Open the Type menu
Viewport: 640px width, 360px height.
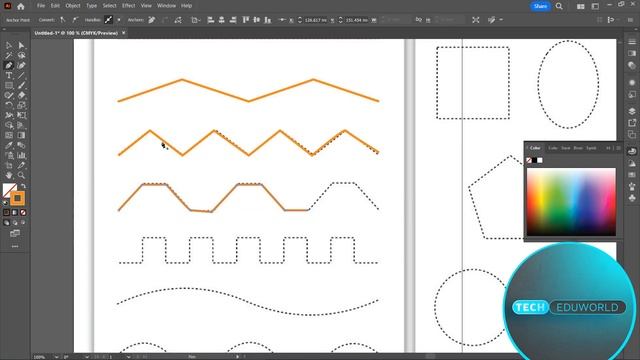point(91,6)
